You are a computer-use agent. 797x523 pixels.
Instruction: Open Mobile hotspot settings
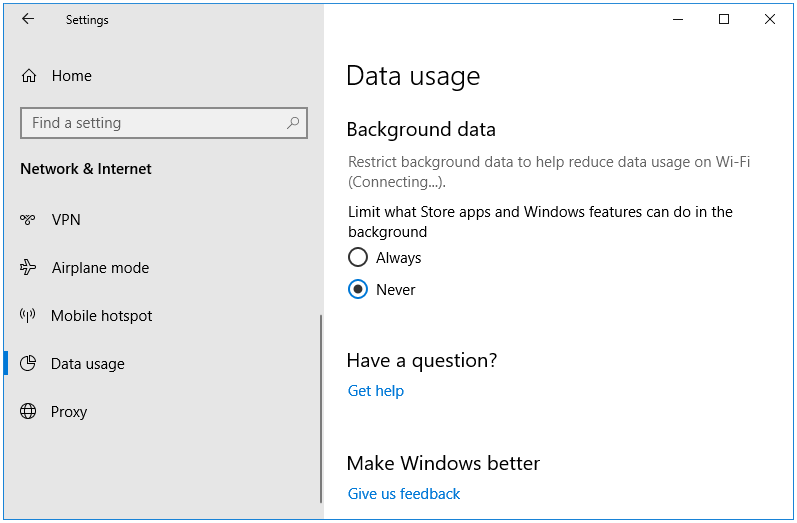point(102,316)
